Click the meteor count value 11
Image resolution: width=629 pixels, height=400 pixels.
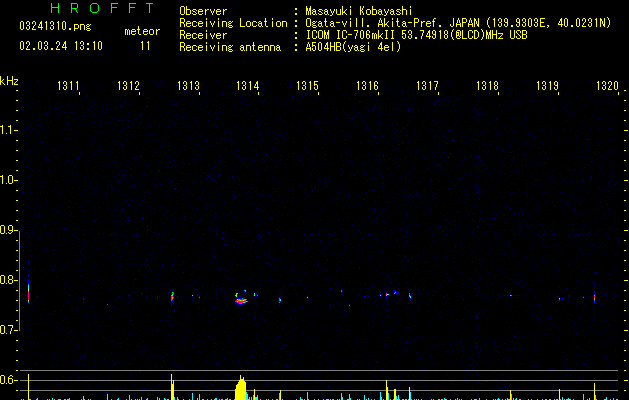(145, 46)
